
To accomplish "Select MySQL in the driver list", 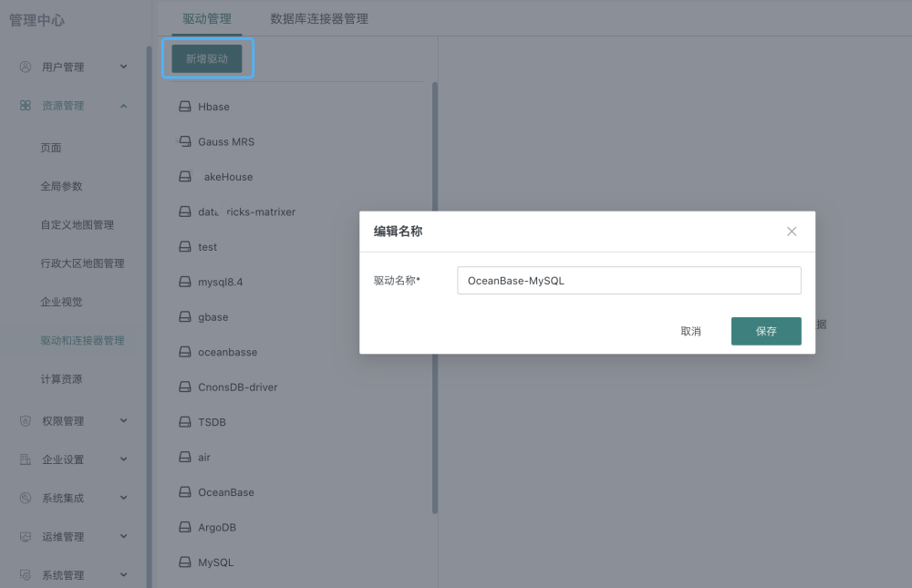I will pyautogui.click(x=216, y=562).
